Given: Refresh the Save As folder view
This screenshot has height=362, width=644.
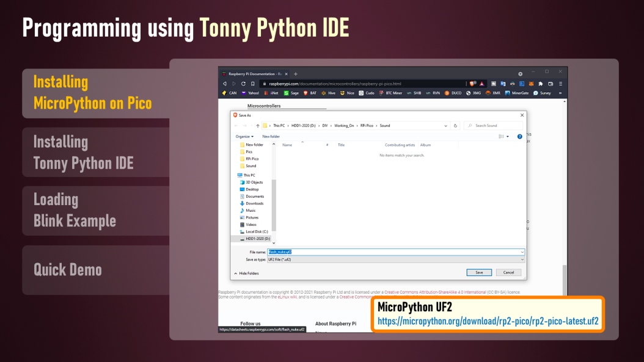Looking at the screenshot, I should [x=455, y=126].
